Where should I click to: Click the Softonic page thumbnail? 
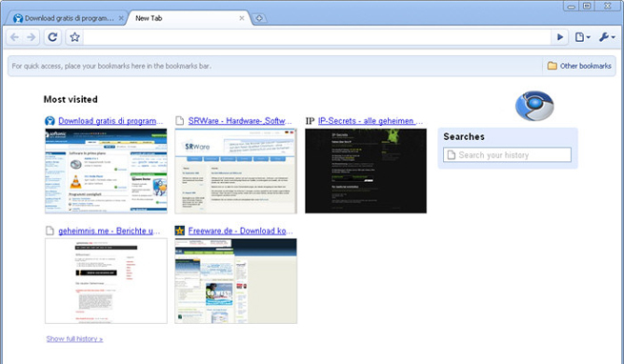pyautogui.click(x=106, y=171)
